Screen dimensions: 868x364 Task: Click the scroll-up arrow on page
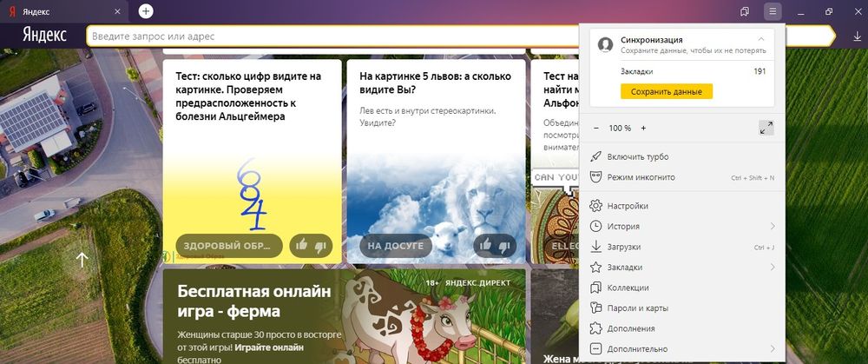pos(82,259)
